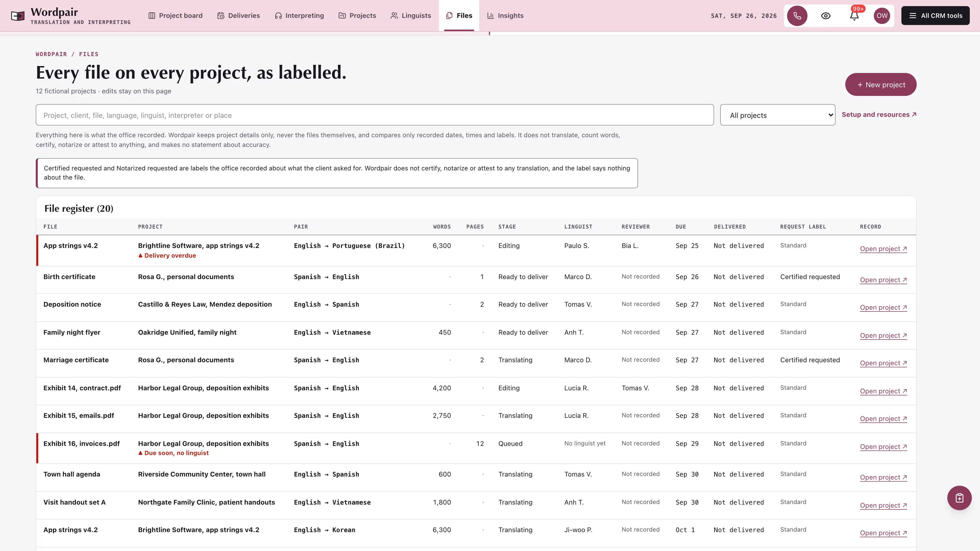
Task: Open the Insights tab
Action: click(505, 16)
